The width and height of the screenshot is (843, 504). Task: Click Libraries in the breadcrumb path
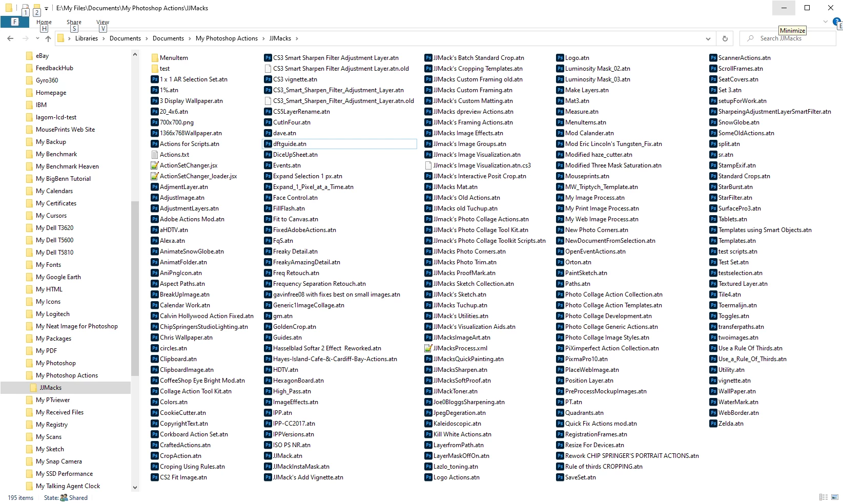click(87, 38)
